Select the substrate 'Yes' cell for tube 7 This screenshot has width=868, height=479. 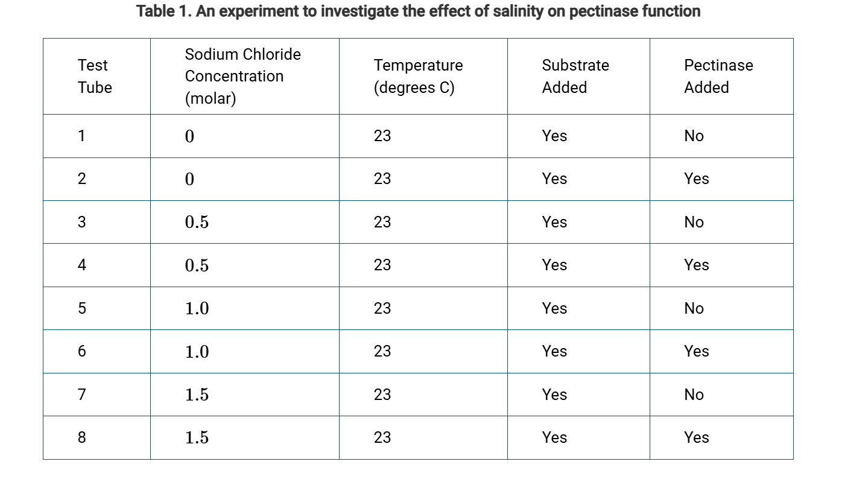pyautogui.click(x=554, y=395)
